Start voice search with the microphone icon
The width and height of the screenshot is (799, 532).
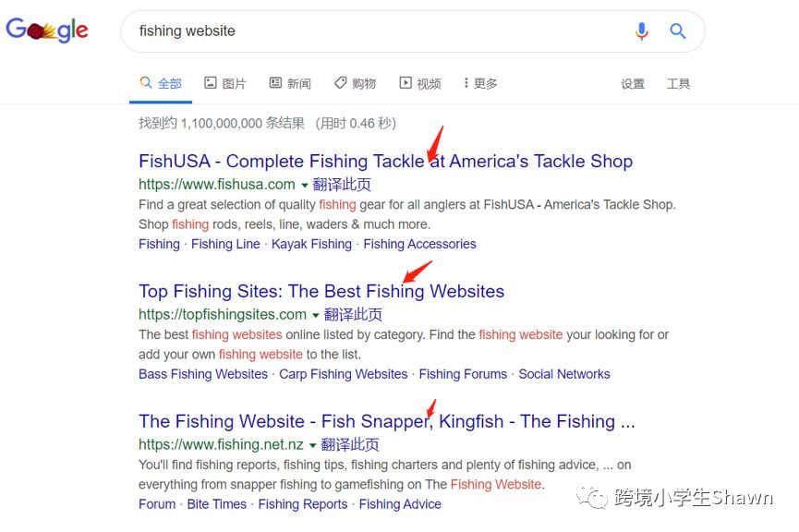[642, 31]
